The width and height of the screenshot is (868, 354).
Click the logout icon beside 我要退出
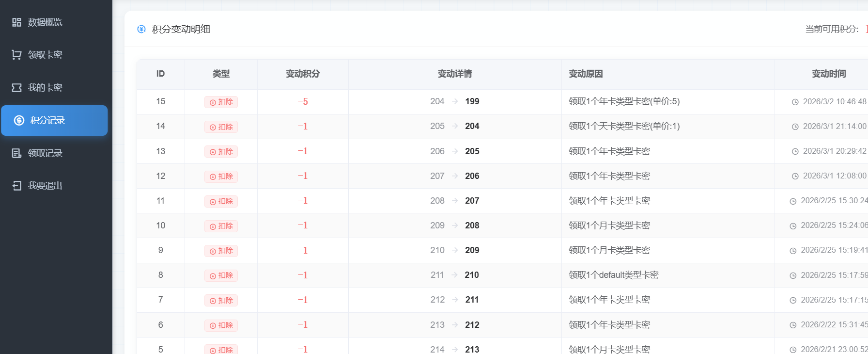tap(16, 186)
